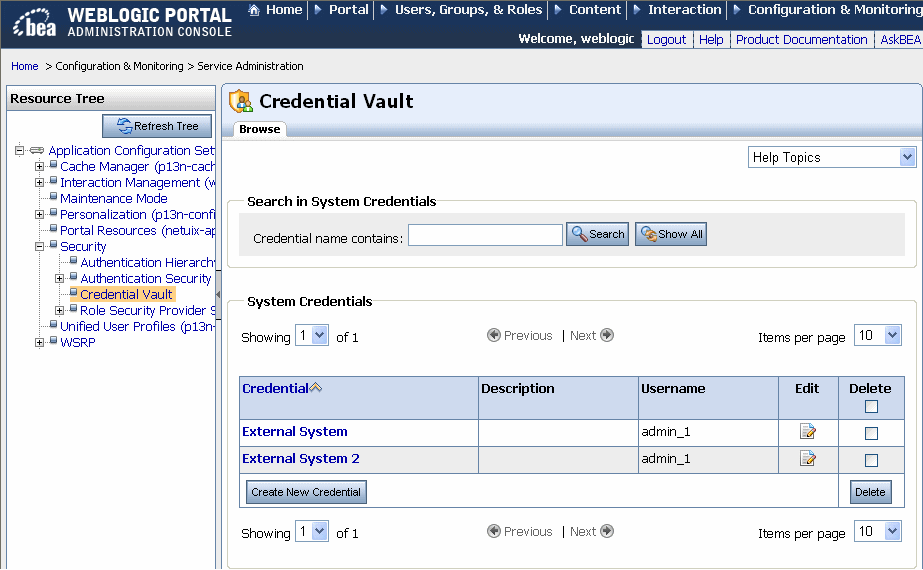Select WSRP in the resource tree
Viewport: 923px width, 570px height.
(78, 343)
